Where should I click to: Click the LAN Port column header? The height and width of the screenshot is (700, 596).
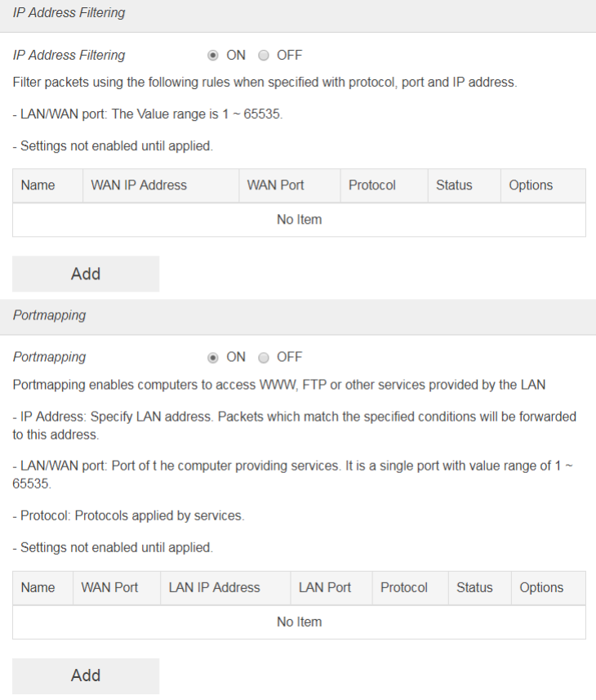(x=325, y=587)
